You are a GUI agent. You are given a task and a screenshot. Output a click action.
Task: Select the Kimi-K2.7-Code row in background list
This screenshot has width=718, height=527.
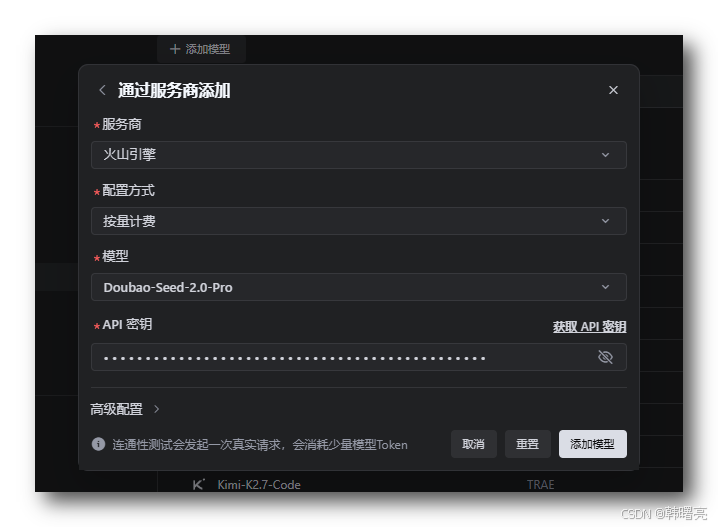pos(420,484)
